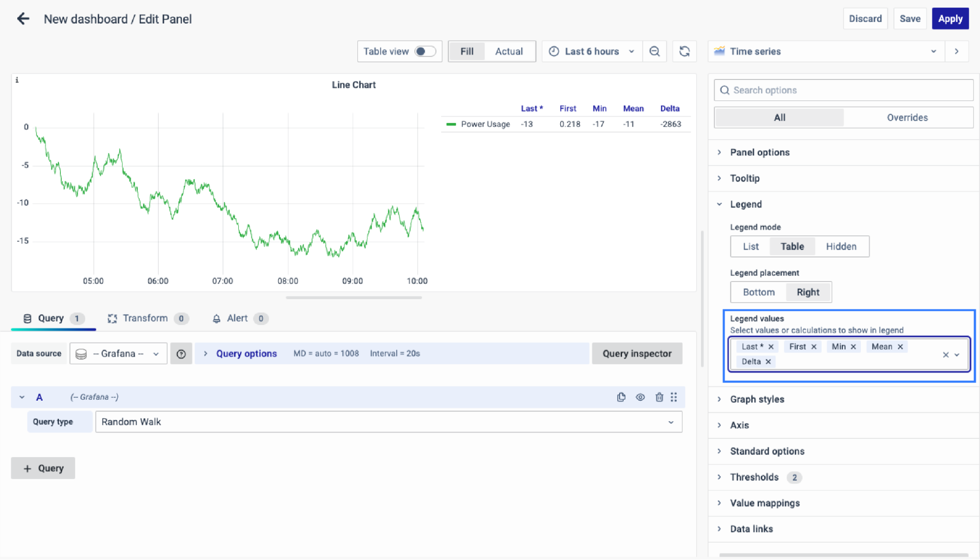Switch to the Transform tab
Viewport: 980px width, 560px height.
pos(145,318)
